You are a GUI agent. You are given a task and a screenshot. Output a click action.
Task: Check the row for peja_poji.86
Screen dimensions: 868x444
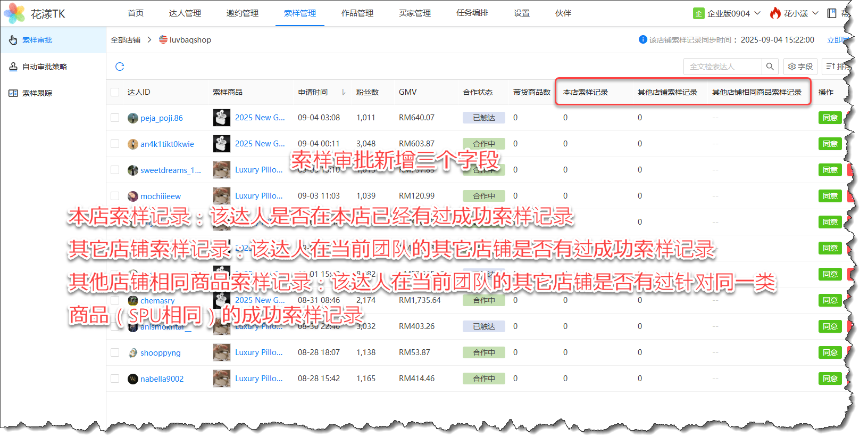click(115, 118)
